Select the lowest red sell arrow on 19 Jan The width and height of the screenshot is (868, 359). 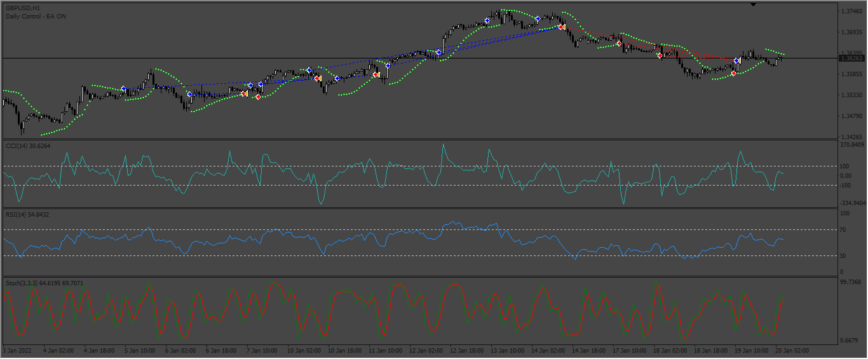(x=733, y=73)
